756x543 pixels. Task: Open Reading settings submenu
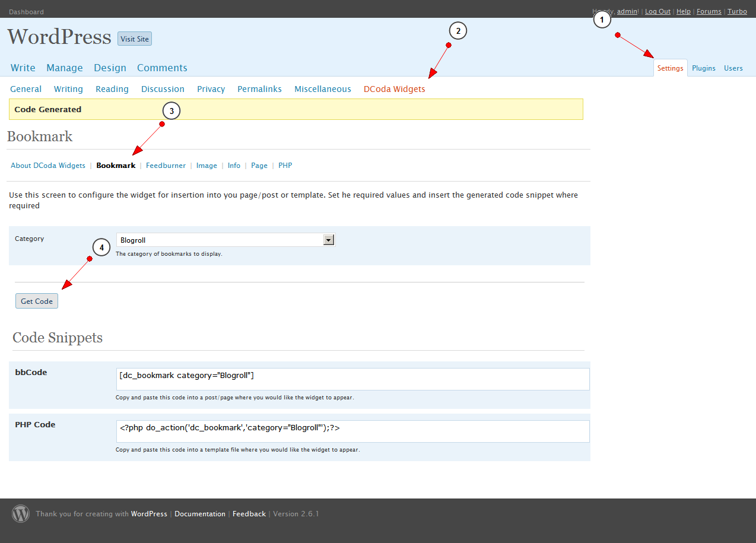tap(112, 89)
